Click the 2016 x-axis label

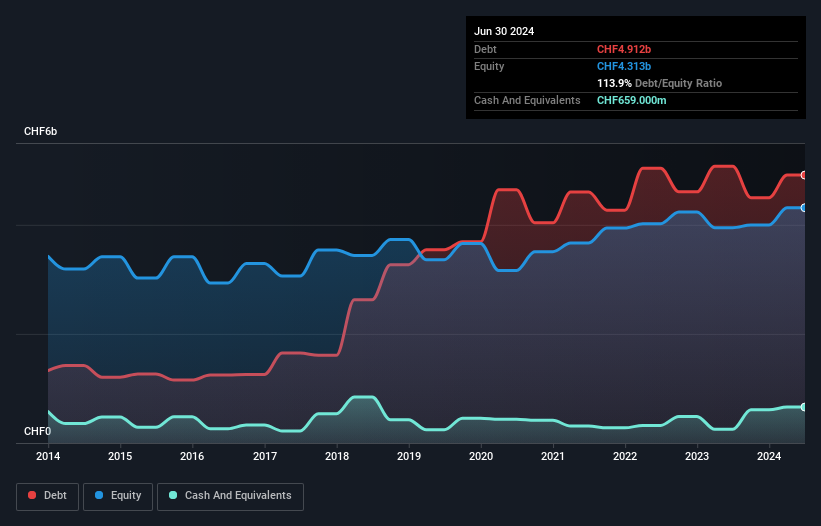point(192,456)
